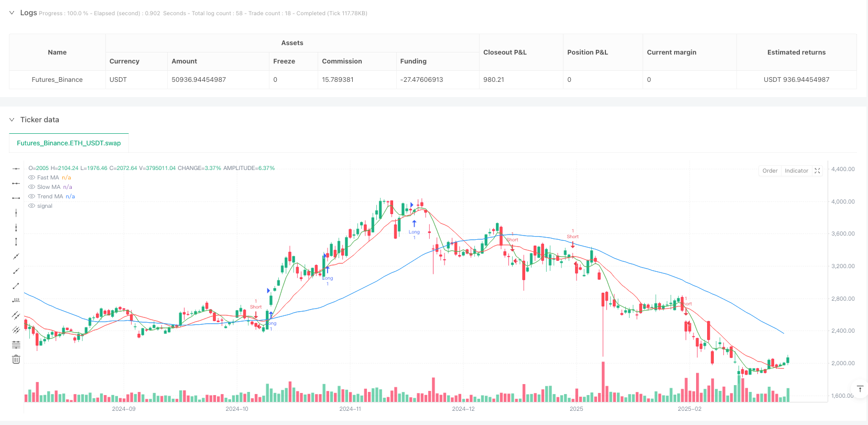
Task: Enter fullscreen mode for the chart
Action: 817,171
